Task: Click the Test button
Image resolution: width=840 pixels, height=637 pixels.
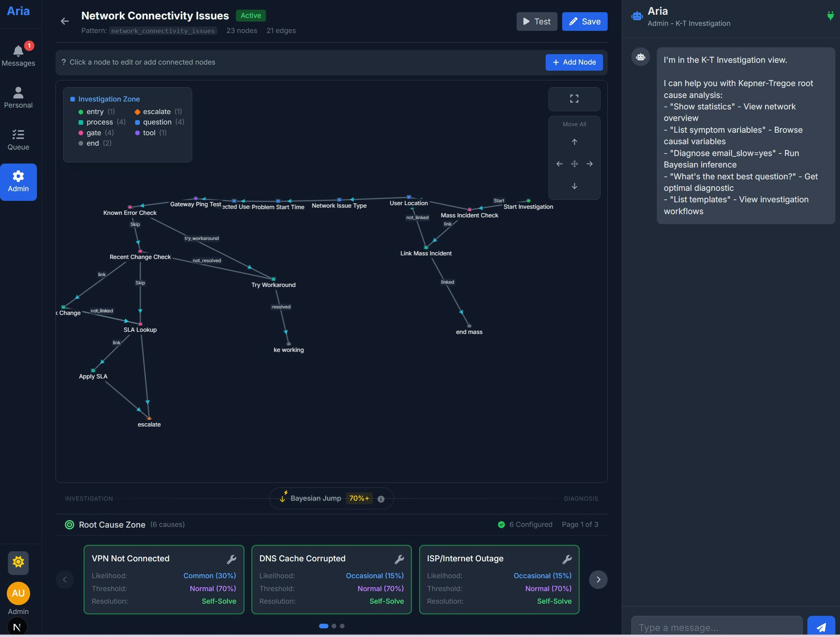Action: (536, 22)
